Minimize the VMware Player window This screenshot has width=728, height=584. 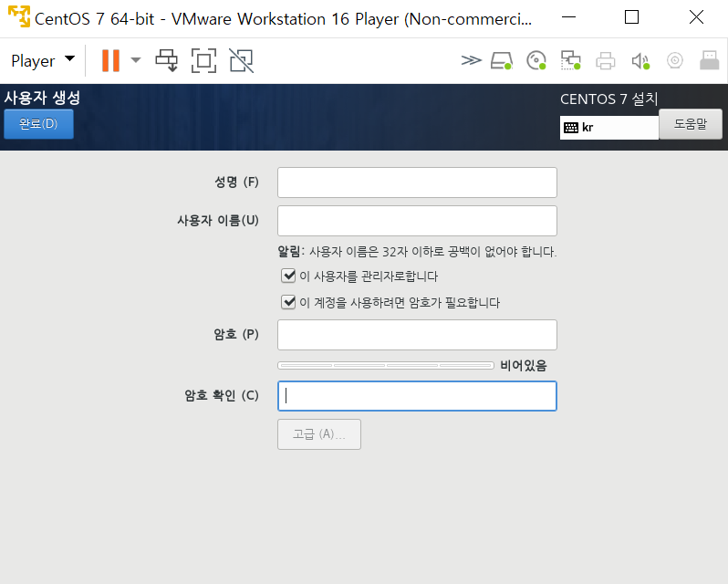tap(568, 17)
